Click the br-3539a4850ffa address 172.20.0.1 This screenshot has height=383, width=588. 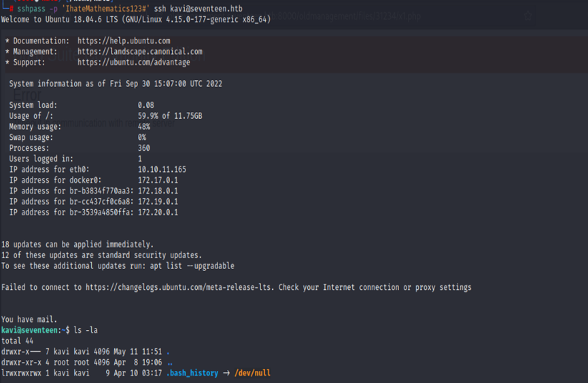157,213
